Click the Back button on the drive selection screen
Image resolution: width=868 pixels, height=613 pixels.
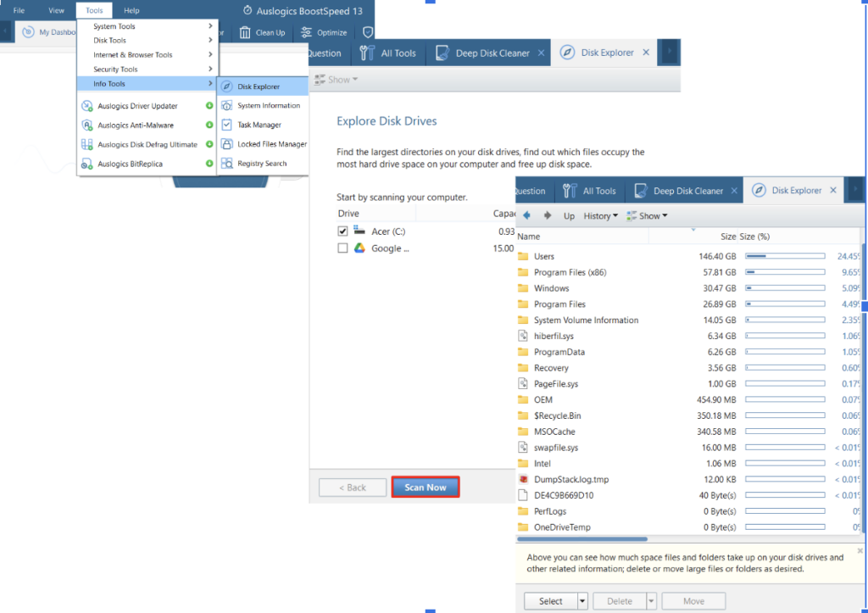coord(352,487)
